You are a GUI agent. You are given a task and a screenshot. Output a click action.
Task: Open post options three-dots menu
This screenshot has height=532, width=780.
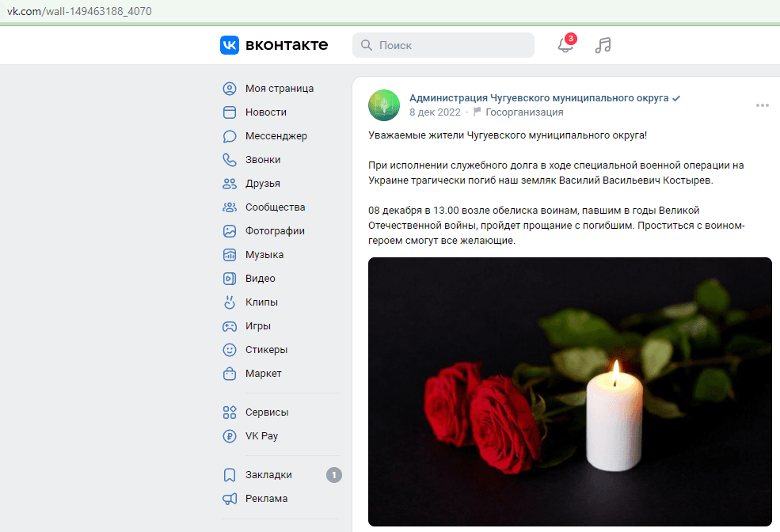pos(762,105)
